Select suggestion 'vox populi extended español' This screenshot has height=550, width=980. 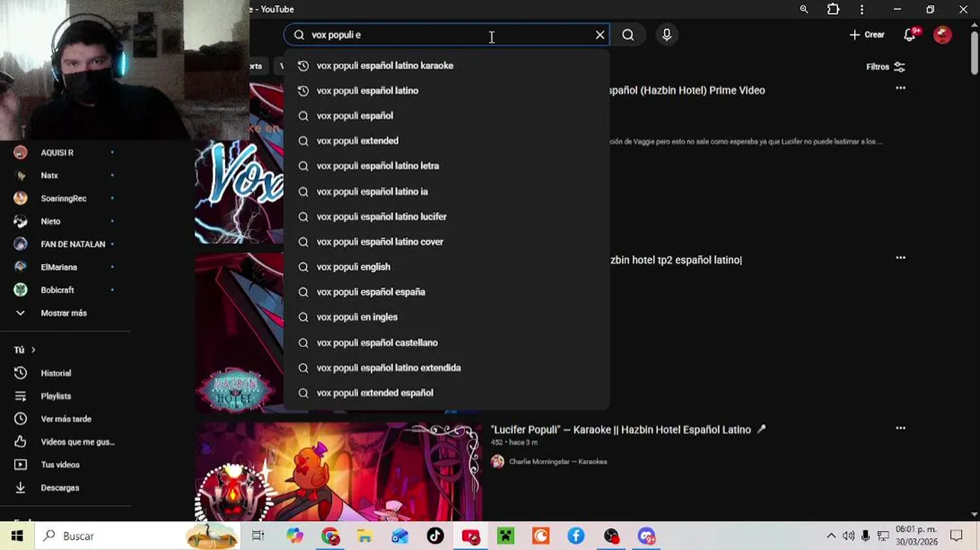(x=447, y=393)
